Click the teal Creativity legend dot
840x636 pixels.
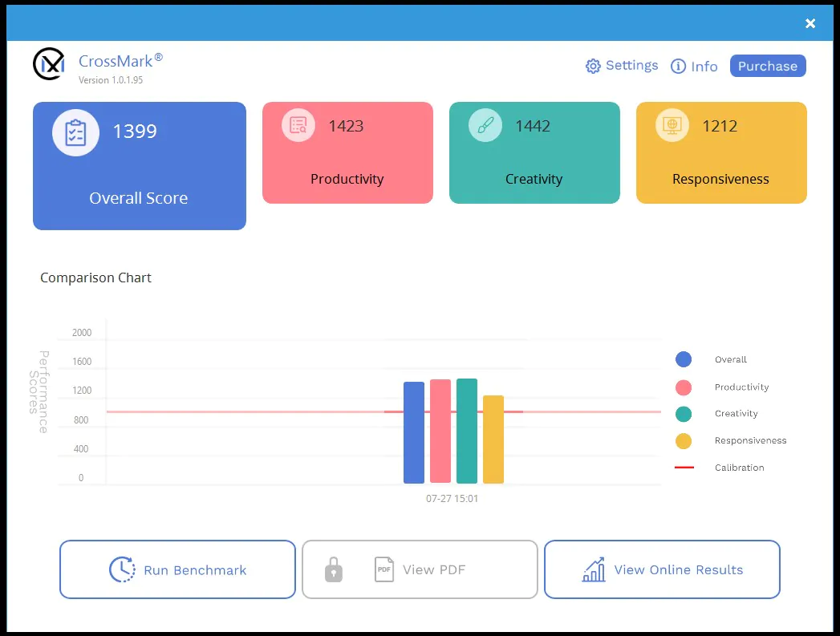coord(684,414)
